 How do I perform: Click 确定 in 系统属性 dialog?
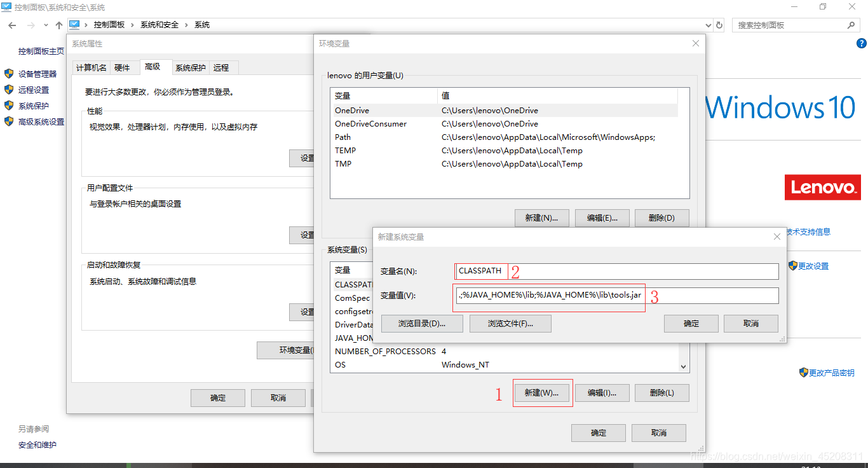(x=218, y=398)
